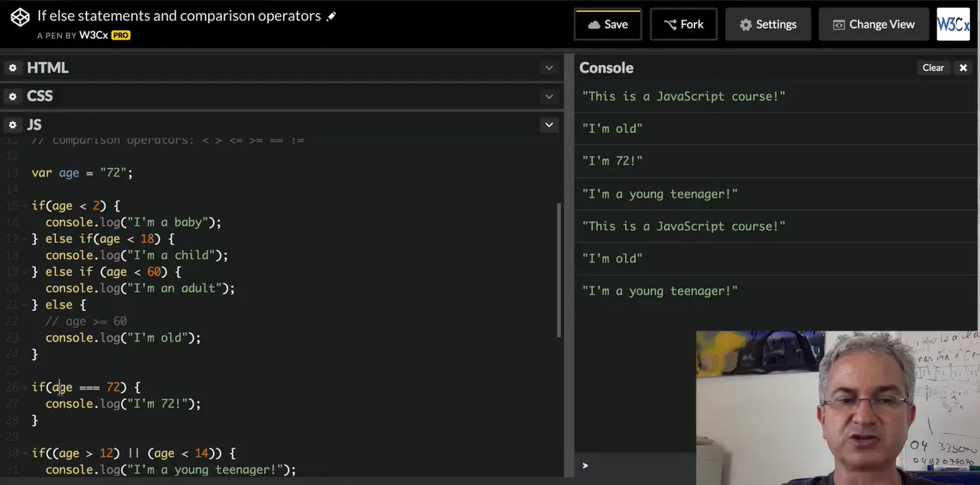Screen dimensions: 980x485
Task: Click the 'if(age === 72)' line
Action: [86, 387]
